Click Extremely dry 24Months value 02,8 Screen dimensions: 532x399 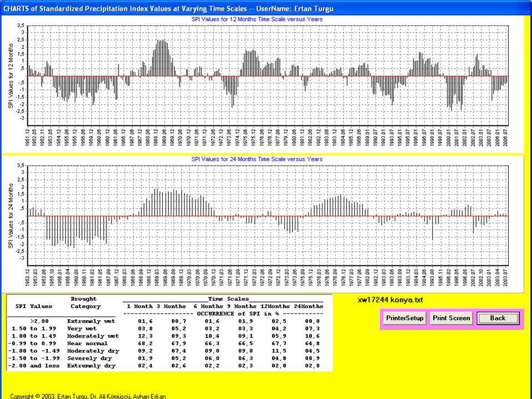[x=312, y=366]
